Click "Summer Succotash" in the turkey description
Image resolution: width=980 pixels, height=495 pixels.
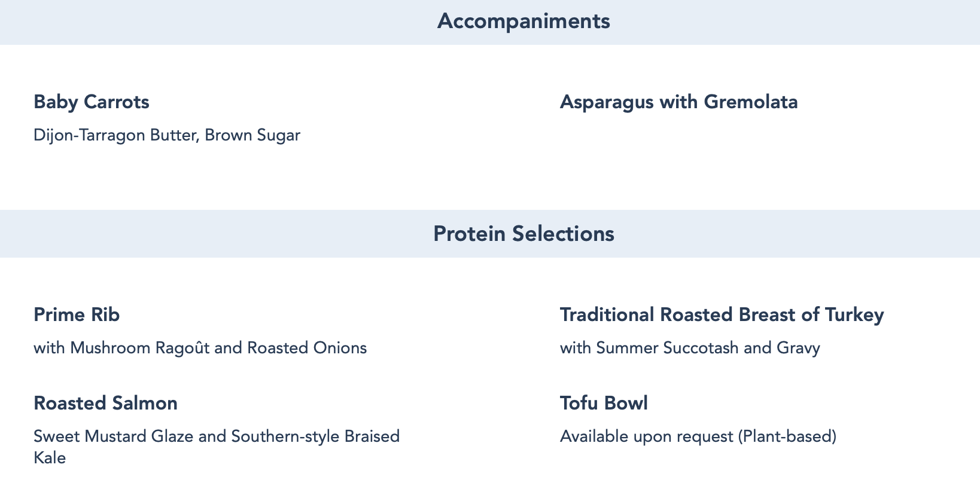[x=667, y=348]
